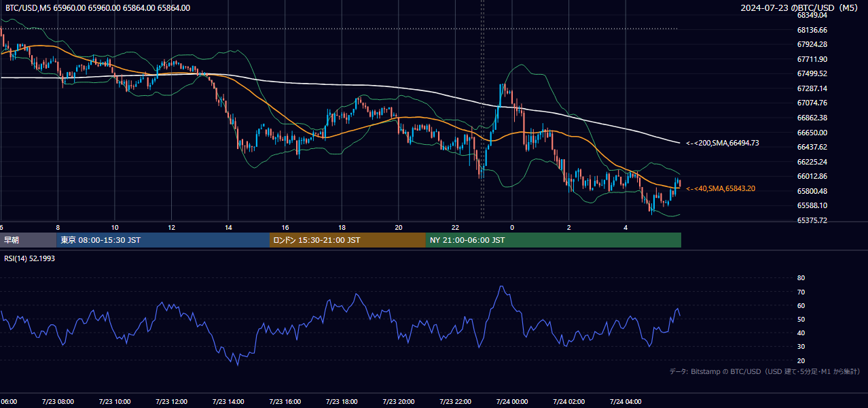Screen dimensions: 868x408
Task: Select the 東京 08:00-15:30 JST session bar
Action: pos(163,240)
